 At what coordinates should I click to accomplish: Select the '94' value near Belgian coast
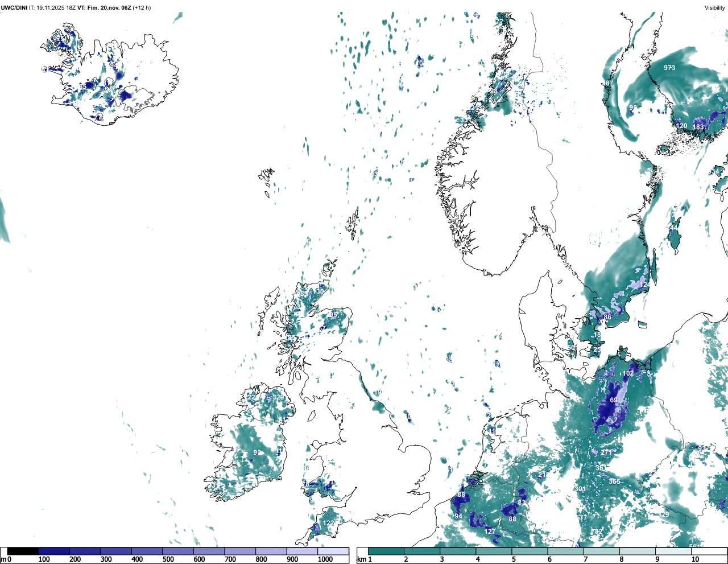(458, 516)
